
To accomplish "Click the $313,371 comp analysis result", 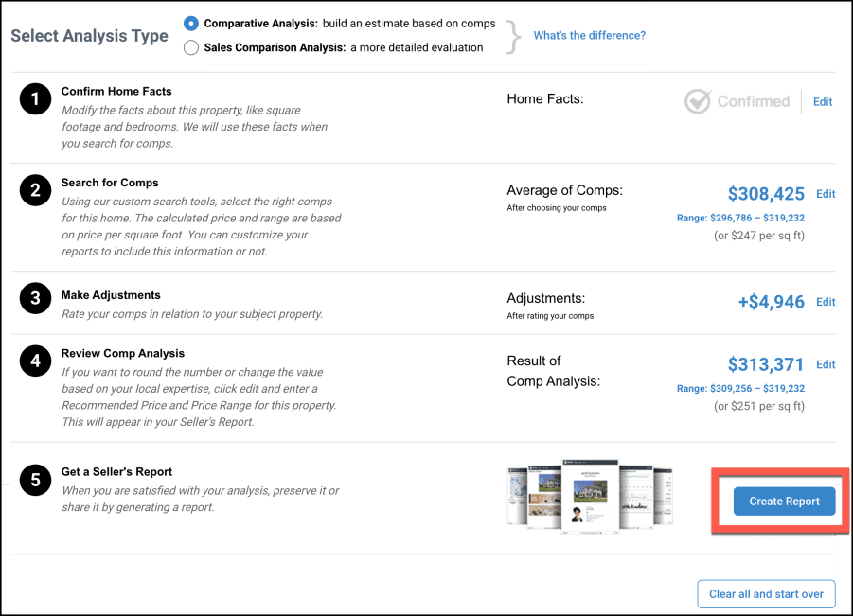I will [x=766, y=364].
